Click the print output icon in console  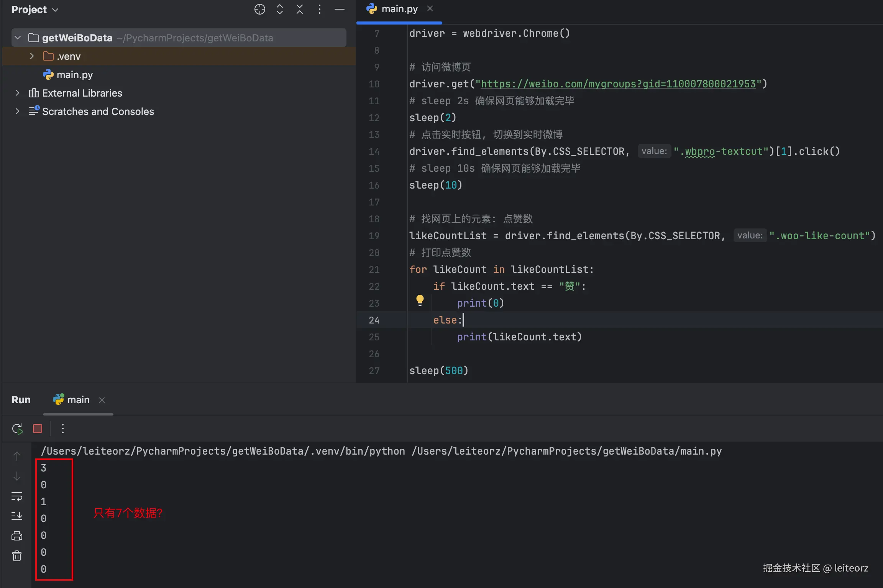pos(17,536)
